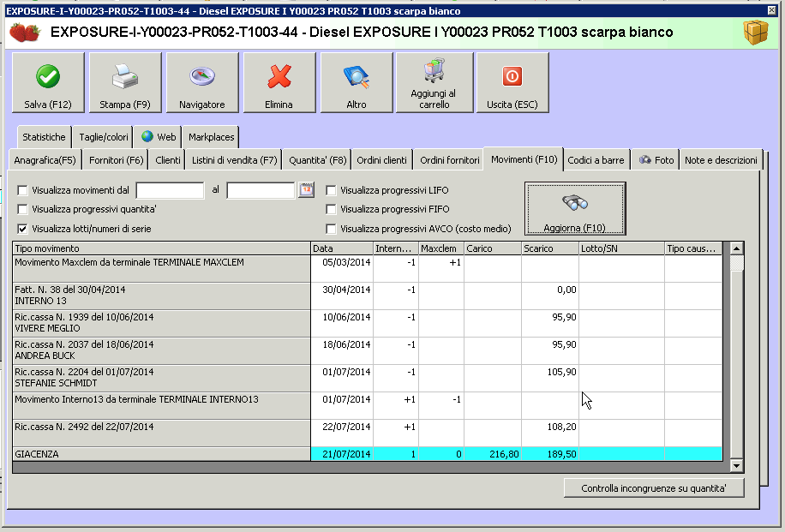
Task: Switch to the Statistiche tab
Action: [x=44, y=136]
